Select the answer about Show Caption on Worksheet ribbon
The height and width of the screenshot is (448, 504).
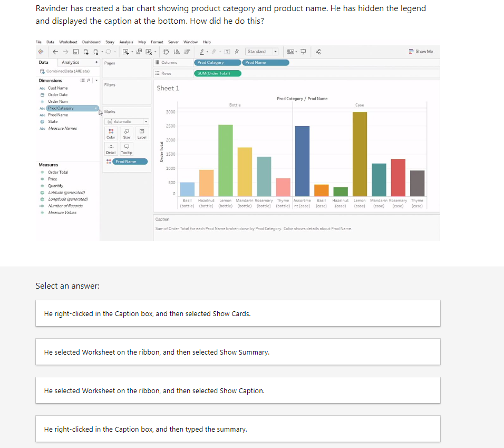[237, 390]
